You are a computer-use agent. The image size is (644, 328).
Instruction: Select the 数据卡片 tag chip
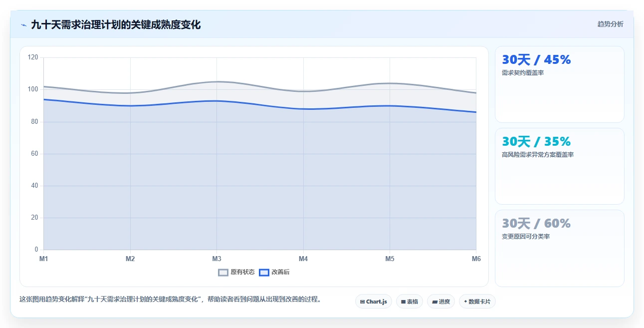click(x=477, y=302)
